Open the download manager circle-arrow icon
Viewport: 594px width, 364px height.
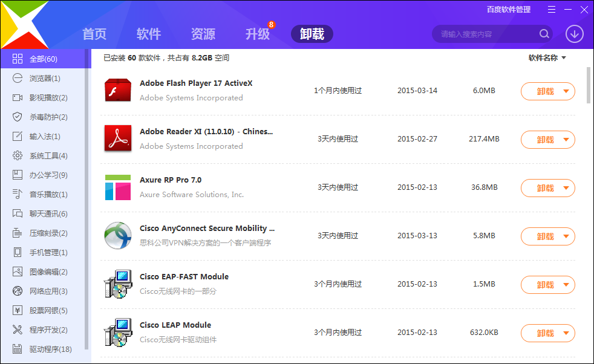pyautogui.click(x=574, y=34)
